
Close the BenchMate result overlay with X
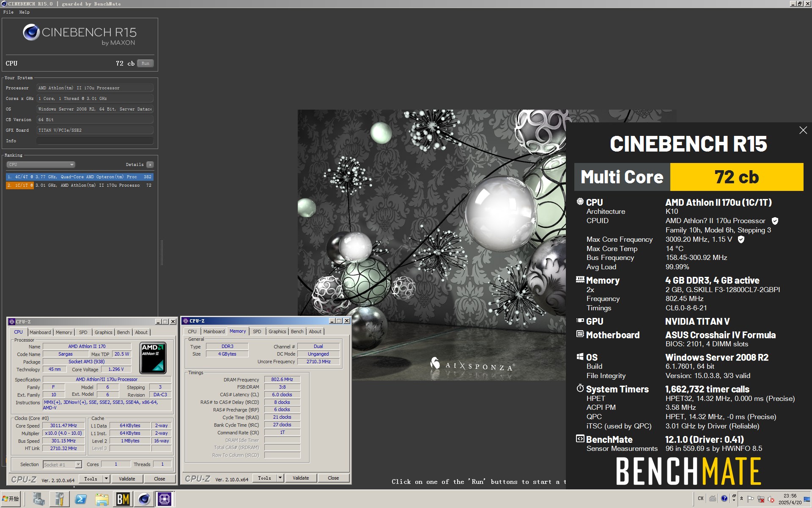(x=803, y=130)
